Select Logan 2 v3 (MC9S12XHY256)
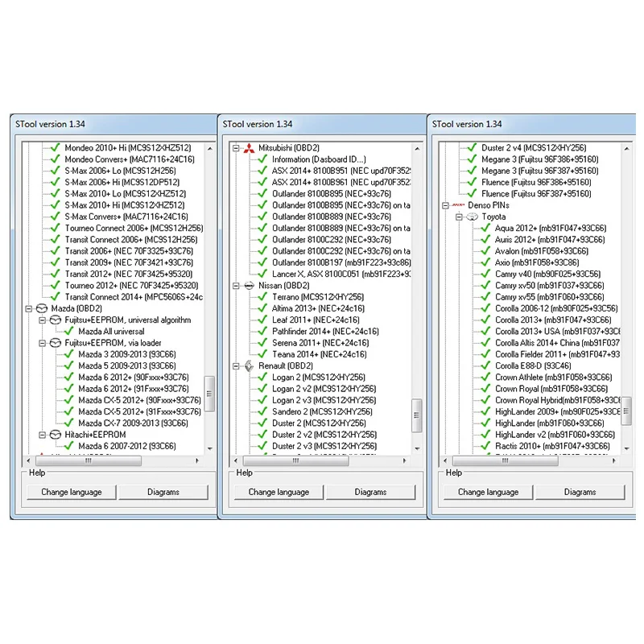 [324, 400]
